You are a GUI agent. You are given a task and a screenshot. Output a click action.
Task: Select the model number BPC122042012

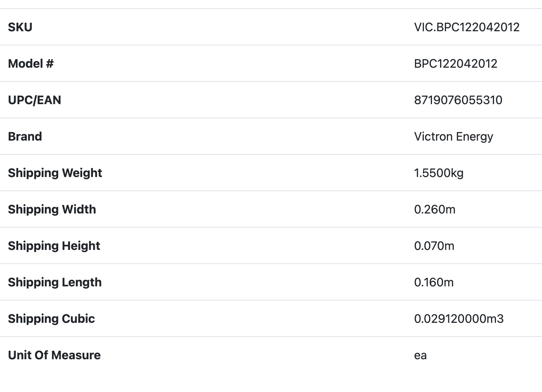455,64
